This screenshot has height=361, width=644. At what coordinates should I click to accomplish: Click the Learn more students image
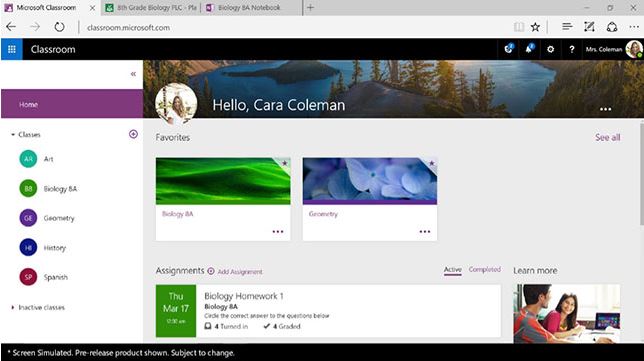click(567, 313)
